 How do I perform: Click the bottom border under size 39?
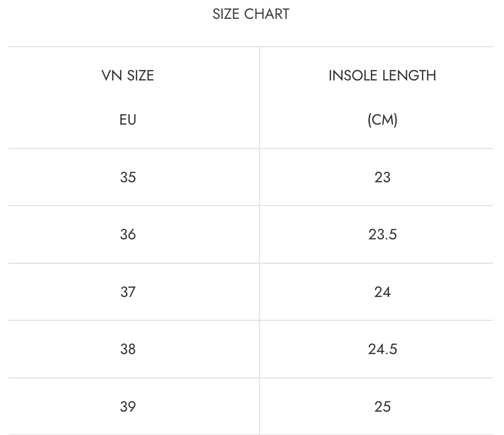tap(251, 435)
